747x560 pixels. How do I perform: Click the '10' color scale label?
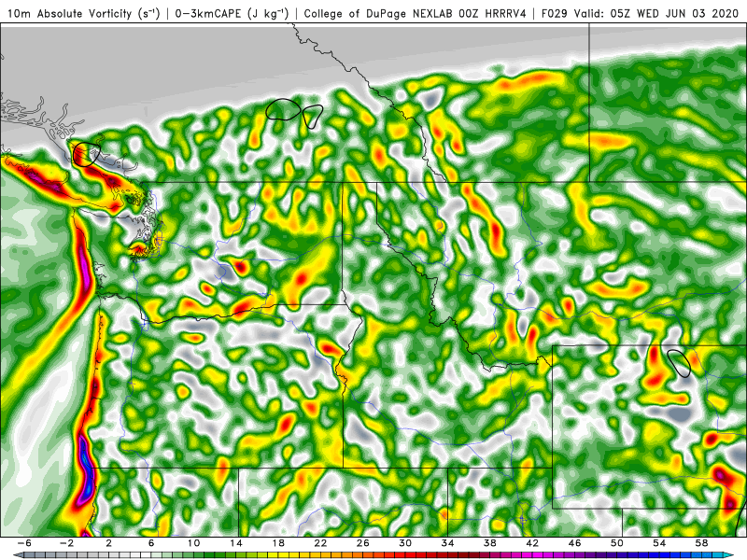click(193, 543)
